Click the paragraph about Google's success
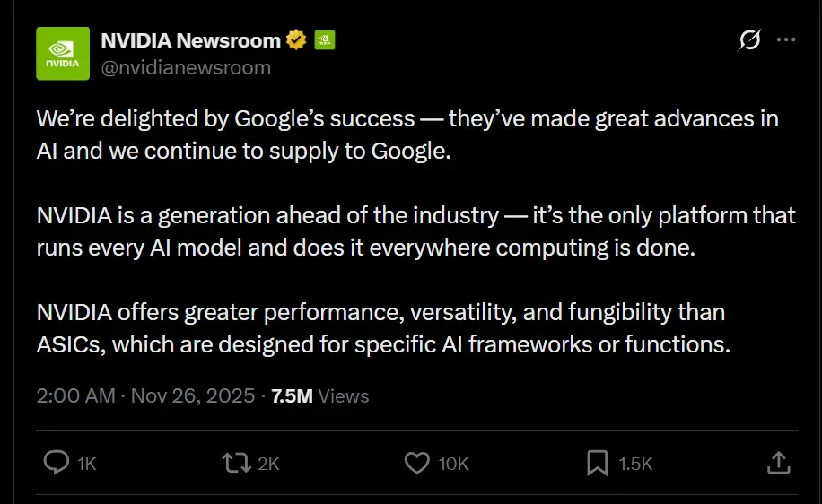This screenshot has width=822, height=504. 407,134
